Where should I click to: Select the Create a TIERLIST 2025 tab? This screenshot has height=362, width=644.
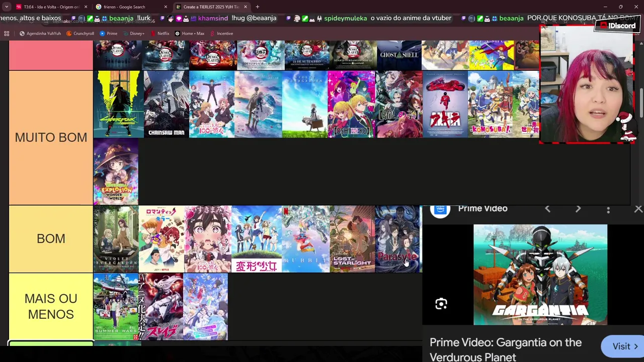[x=211, y=7]
